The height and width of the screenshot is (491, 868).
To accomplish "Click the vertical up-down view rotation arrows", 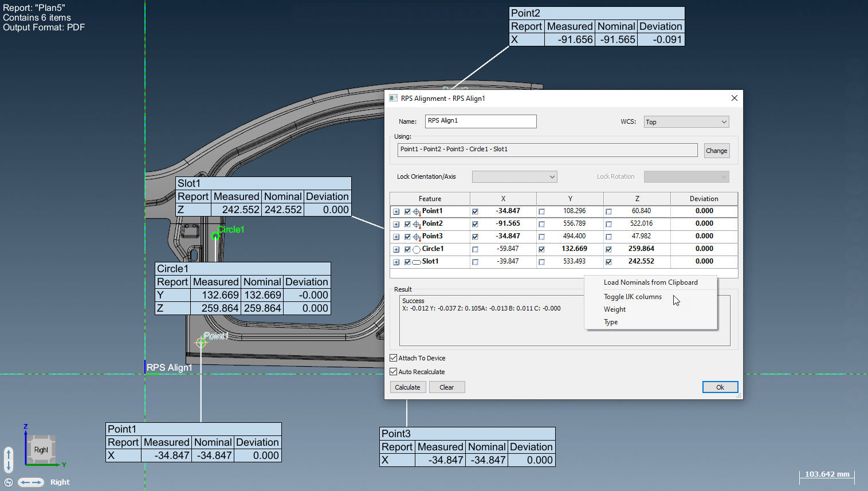I will tap(8, 459).
